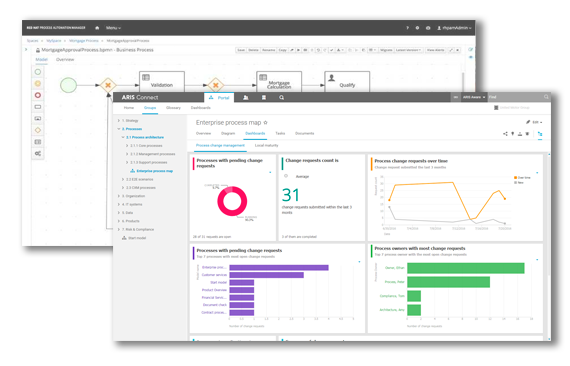Open the Tasks tab of Enterprise process map

point(280,133)
